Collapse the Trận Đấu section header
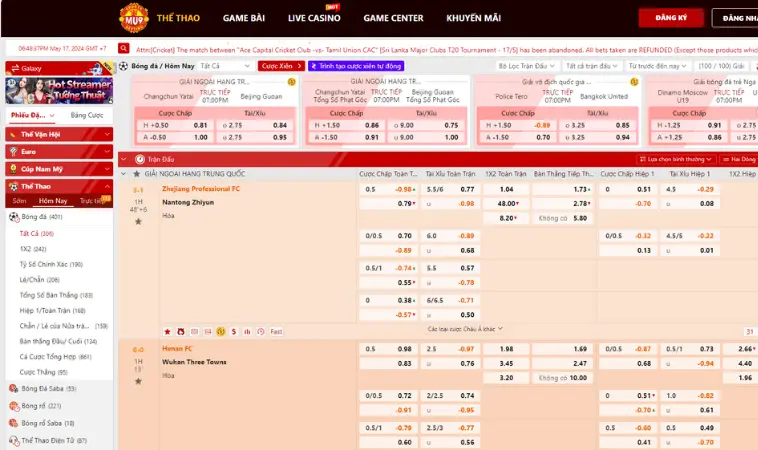The height and width of the screenshot is (450, 758). coord(125,158)
